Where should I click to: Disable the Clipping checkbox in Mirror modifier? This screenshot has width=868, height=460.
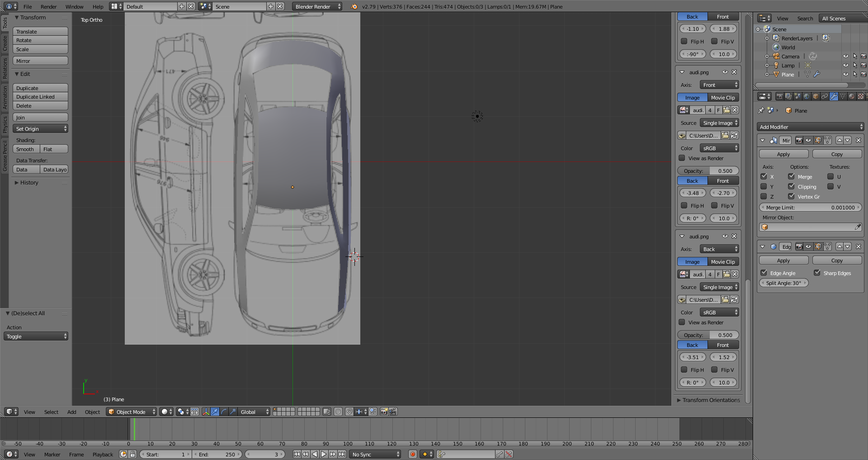coord(791,186)
